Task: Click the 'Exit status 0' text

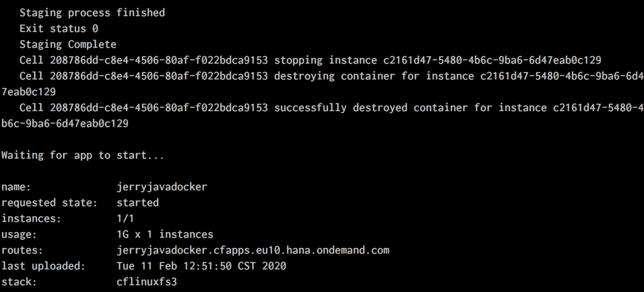Action: click(59, 29)
